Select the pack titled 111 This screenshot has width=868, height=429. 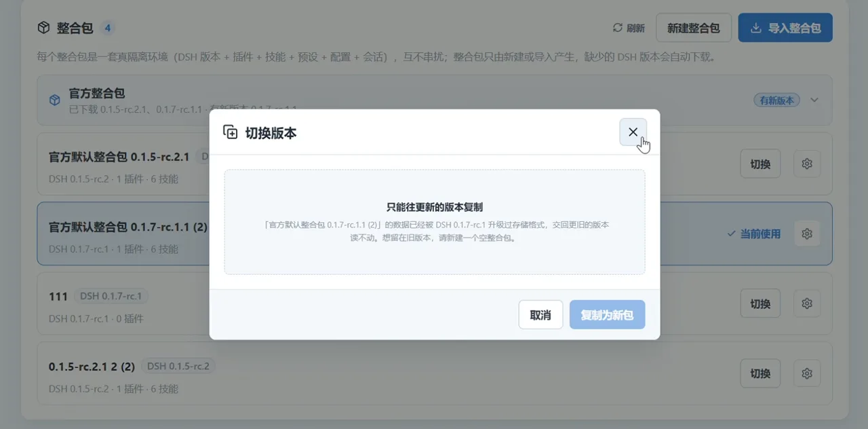tap(58, 297)
